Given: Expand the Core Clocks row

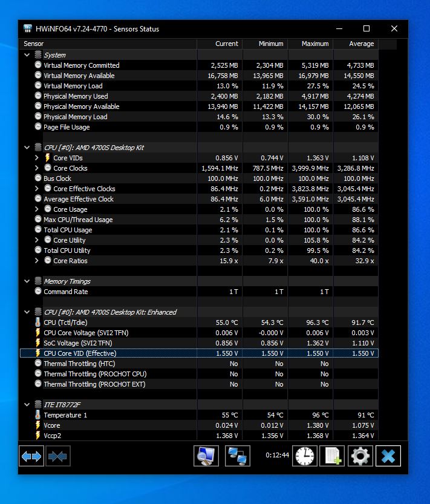Looking at the screenshot, I should point(37,168).
